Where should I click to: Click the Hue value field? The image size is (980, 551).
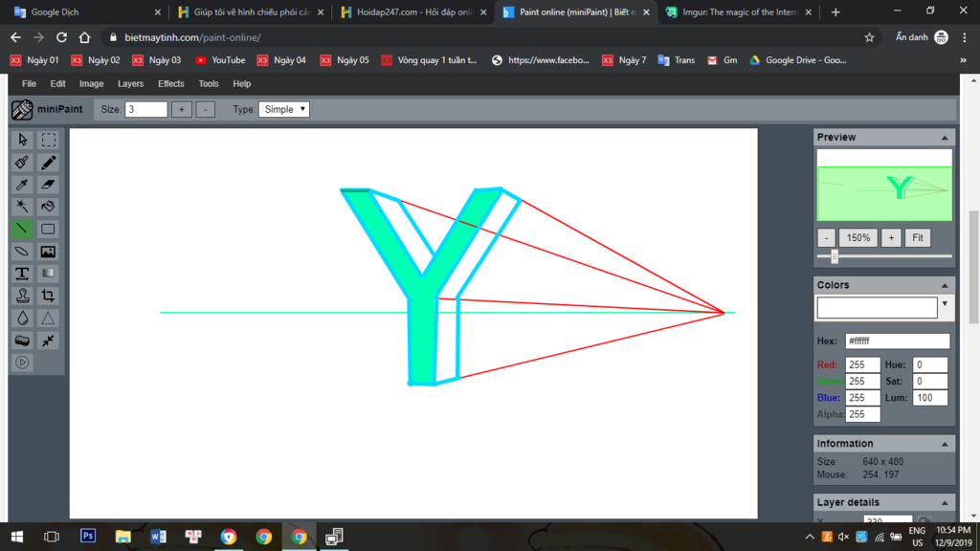(930, 364)
